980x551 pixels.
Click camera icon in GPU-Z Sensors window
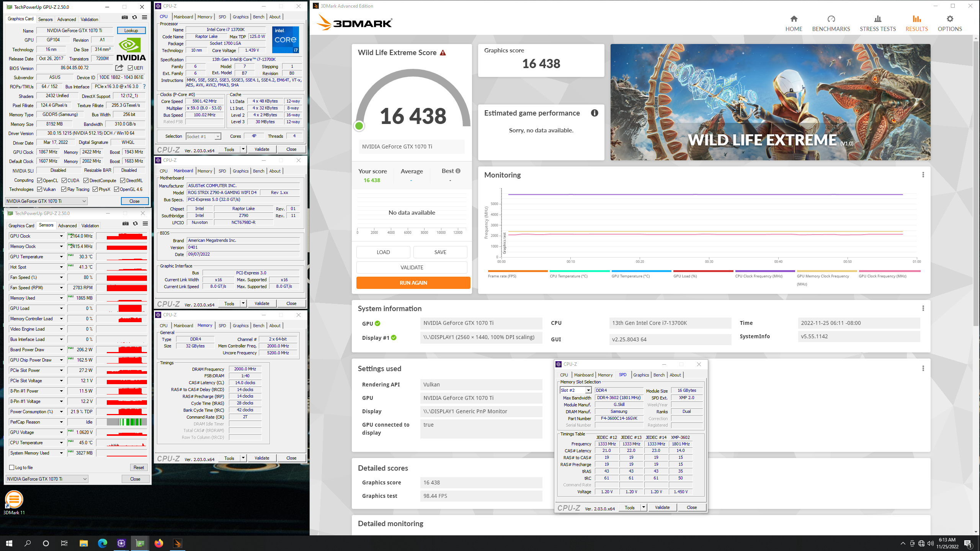(125, 224)
